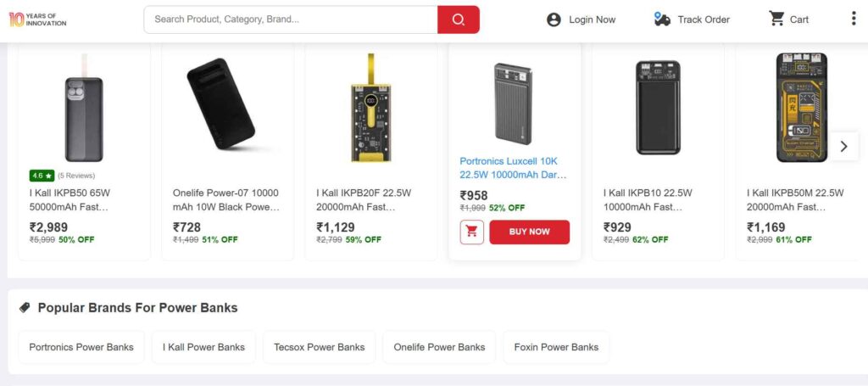Viewport: 868px width, 386px height.
Task: Open the shopping Cart icon
Action: click(x=776, y=19)
